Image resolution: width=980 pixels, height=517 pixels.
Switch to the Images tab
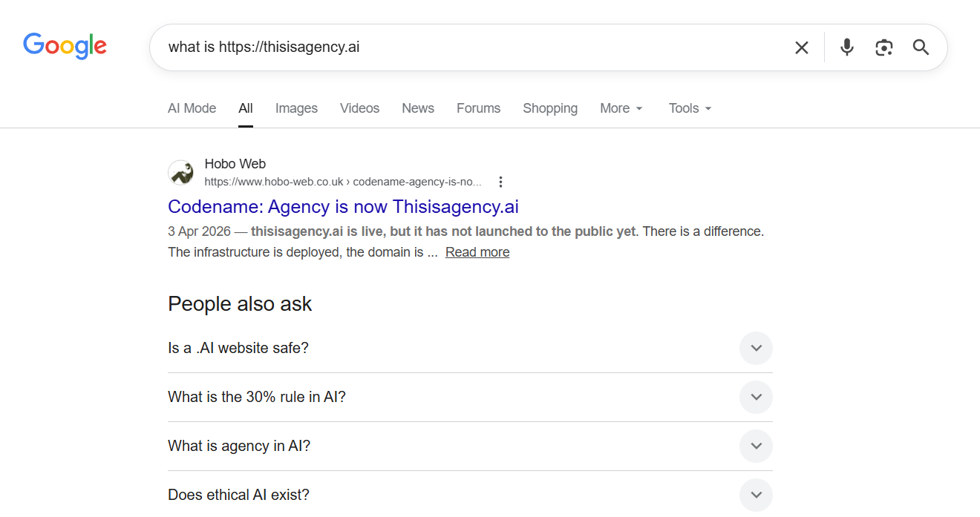click(296, 108)
